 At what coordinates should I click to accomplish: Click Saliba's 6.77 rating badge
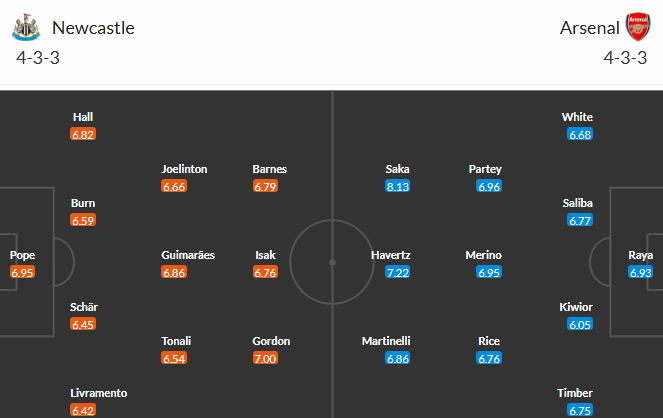click(x=580, y=221)
